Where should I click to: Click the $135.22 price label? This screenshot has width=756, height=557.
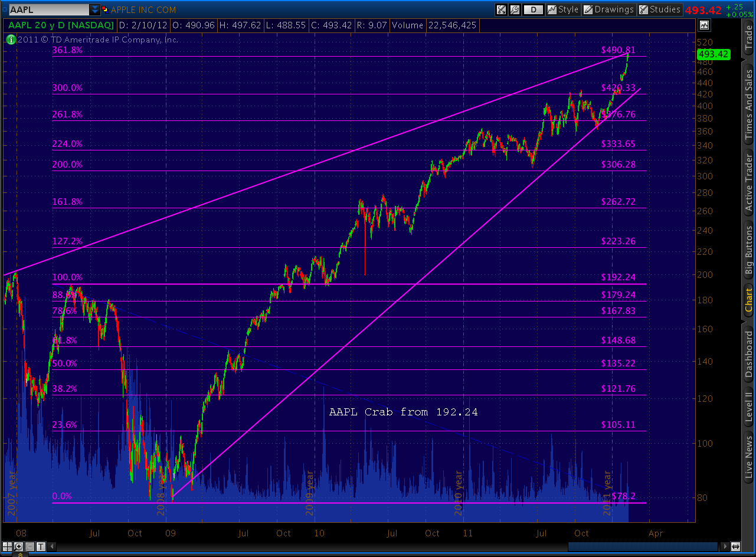pos(618,363)
